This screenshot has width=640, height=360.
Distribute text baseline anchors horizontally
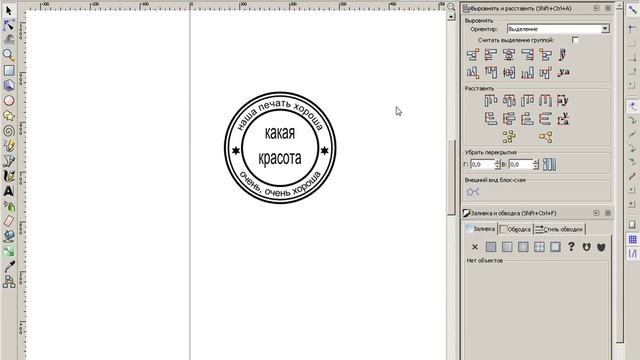pos(563,100)
